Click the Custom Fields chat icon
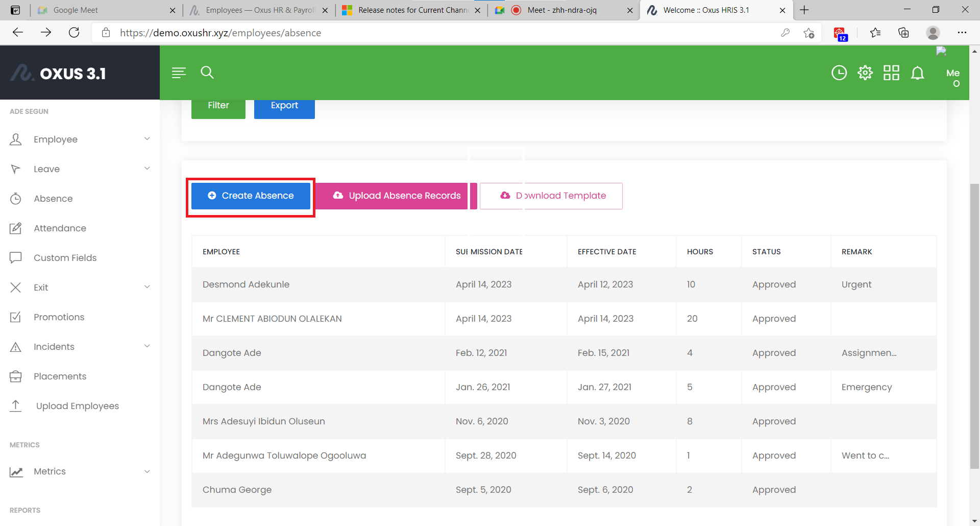Screen dimensions: 980x526 tap(16, 258)
